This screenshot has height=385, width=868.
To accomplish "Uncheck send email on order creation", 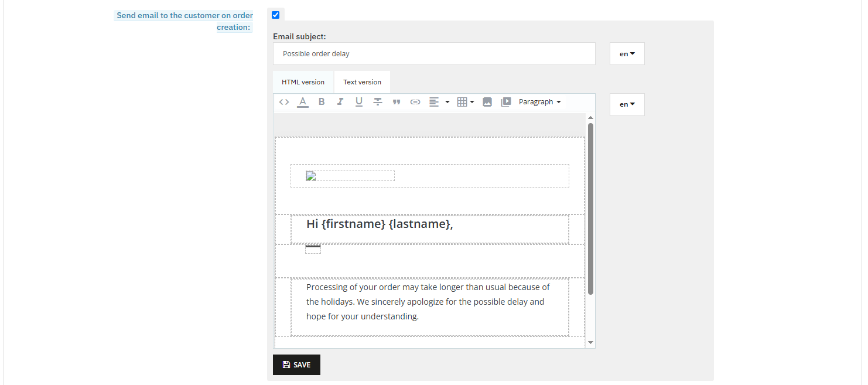I will click(276, 15).
